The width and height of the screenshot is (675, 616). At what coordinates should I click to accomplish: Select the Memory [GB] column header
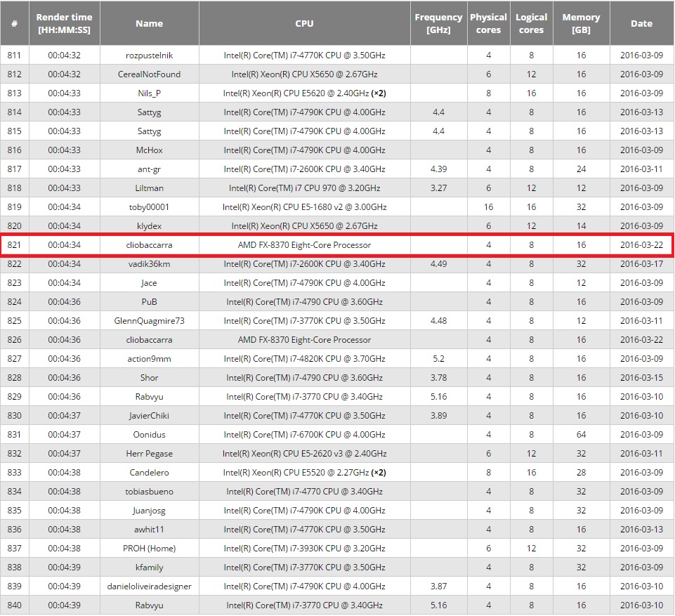tap(581, 23)
